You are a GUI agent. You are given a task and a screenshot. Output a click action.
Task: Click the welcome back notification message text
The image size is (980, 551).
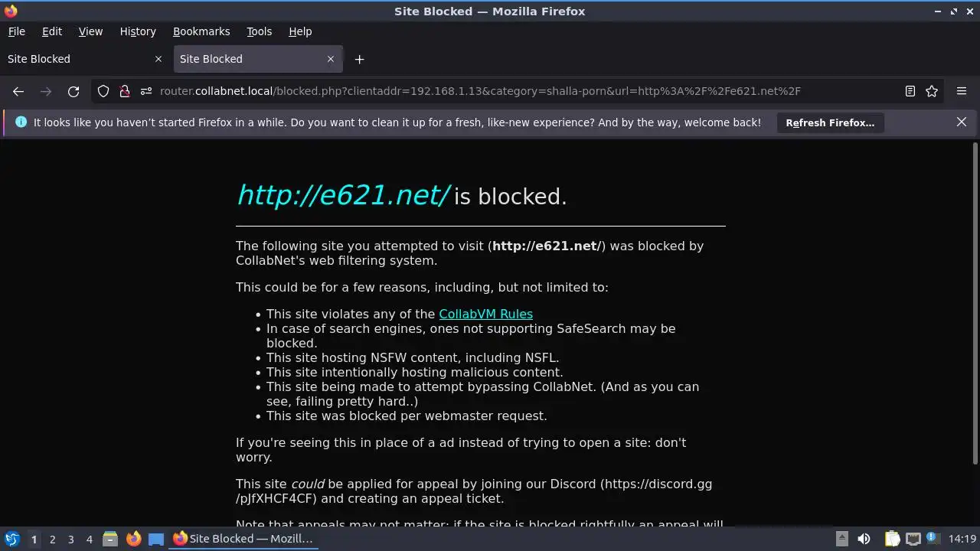click(x=397, y=122)
